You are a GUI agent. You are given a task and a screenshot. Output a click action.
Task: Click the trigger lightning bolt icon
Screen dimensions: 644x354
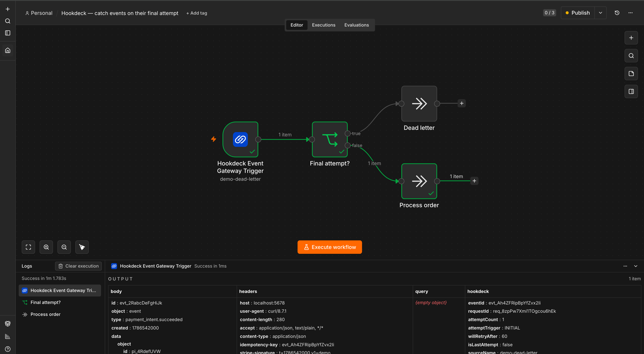pos(213,139)
